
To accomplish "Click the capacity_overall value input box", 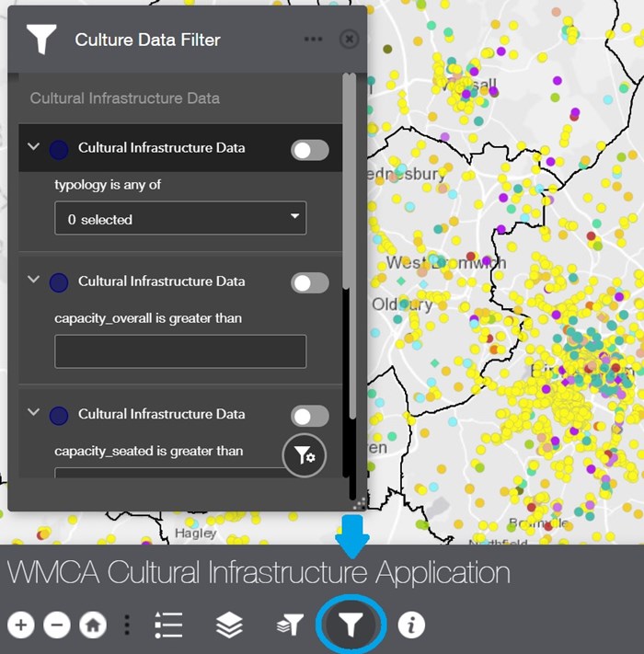I will [x=180, y=351].
